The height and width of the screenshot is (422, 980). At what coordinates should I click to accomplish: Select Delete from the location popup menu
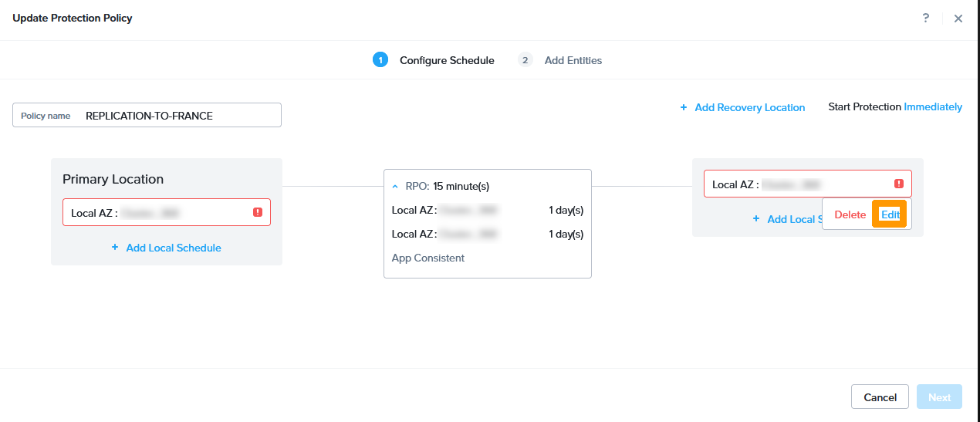click(850, 214)
